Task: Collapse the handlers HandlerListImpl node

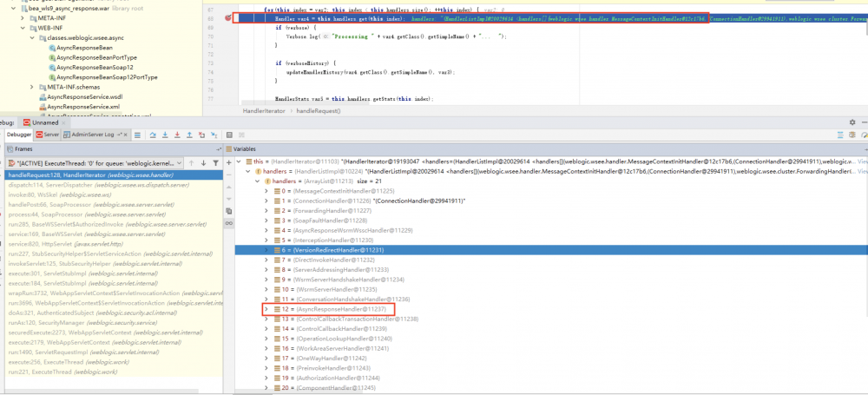Action: click(x=248, y=171)
